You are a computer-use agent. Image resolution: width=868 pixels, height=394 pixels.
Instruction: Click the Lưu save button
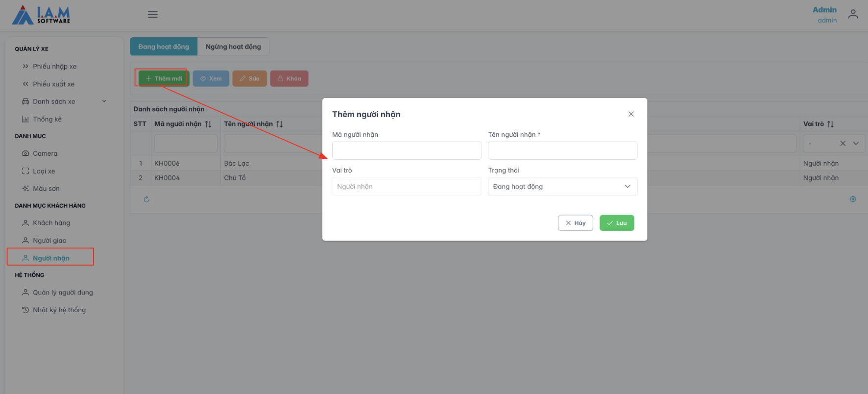click(617, 223)
